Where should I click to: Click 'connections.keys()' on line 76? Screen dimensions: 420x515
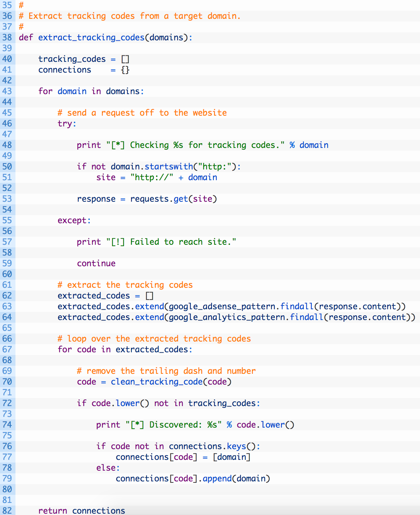tap(212, 446)
